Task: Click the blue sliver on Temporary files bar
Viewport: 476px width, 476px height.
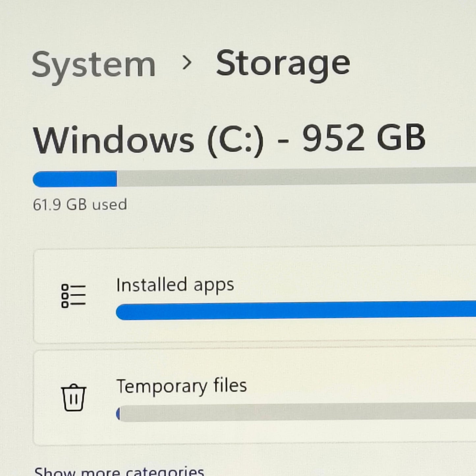Action: pos(118,414)
